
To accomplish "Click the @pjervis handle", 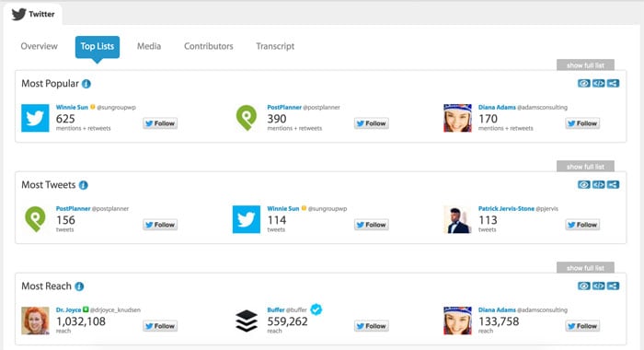I will [547, 208].
